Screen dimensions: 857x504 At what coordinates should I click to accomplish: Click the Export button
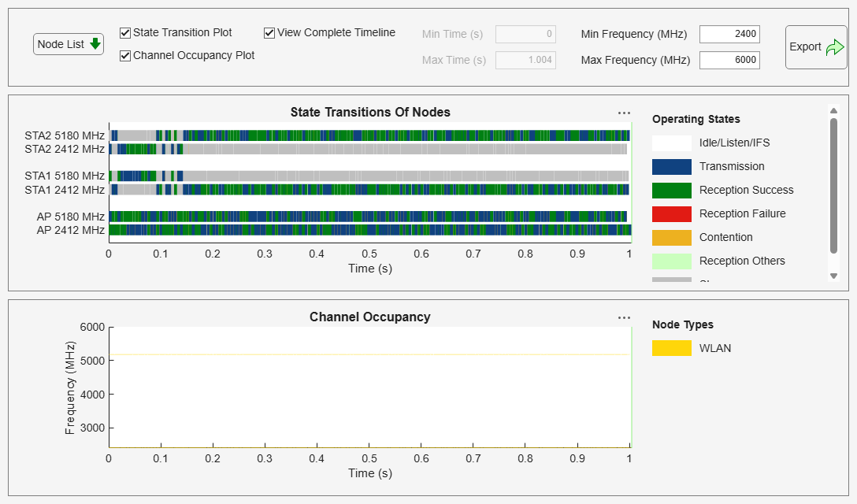[816, 47]
